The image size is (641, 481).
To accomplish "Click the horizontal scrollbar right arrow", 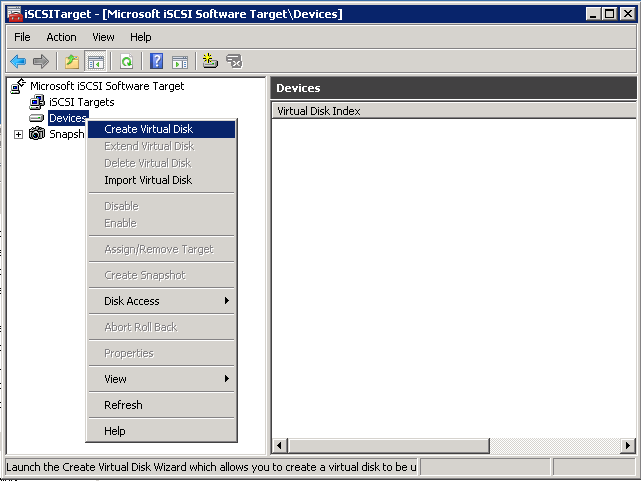I will pyautogui.click(x=626, y=445).
